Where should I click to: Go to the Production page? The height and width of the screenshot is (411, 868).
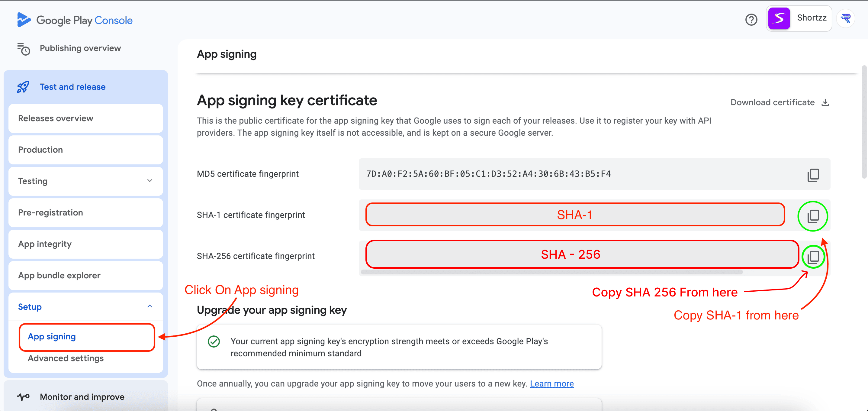[x=40, y=150]
